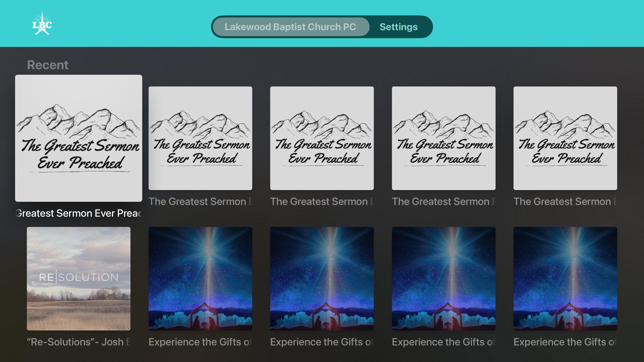The height and width of the screenshot is (362, 644).
Task: Switch to the Settings tab
Action: 398,27
